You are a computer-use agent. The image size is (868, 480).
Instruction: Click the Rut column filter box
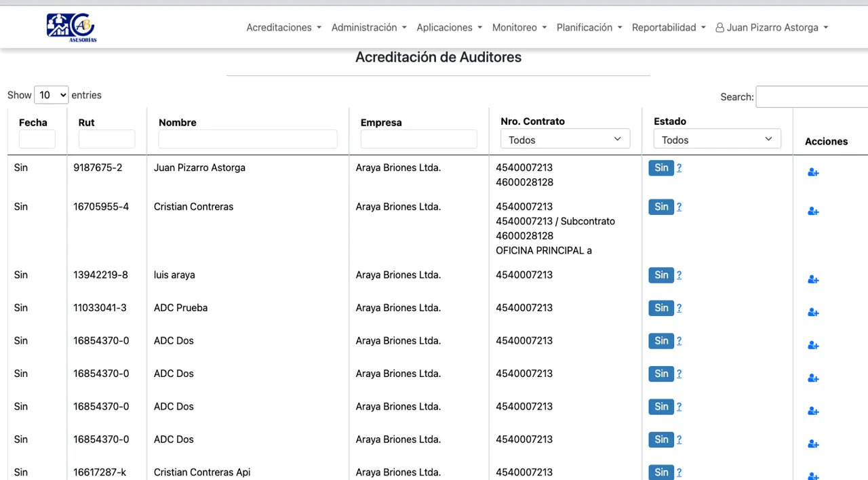pyautogui.click(x=106, y=139)
